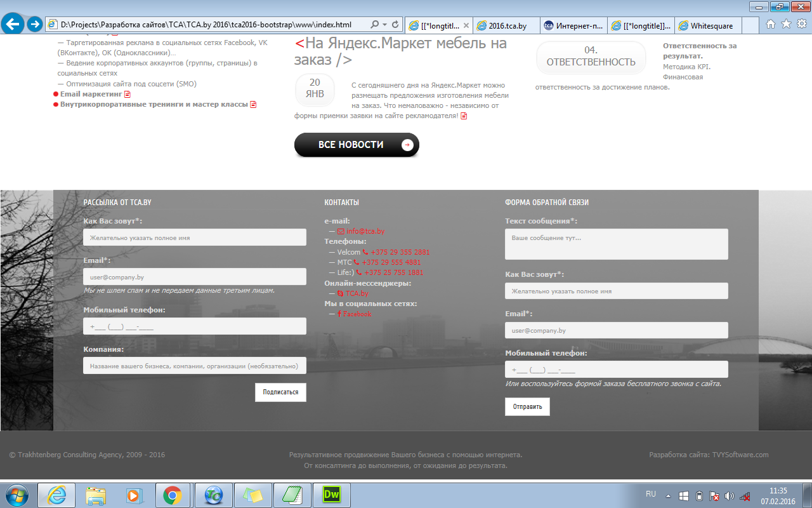Click the 20 ЯНВ date badge
The height and width of the screenshot is (508, 812).
pos(315,88)
